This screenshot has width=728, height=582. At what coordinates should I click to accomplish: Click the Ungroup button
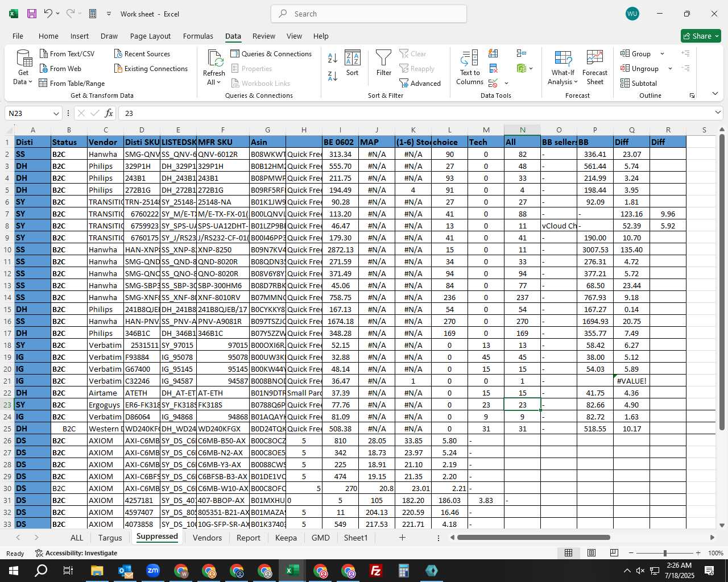click(639, 68)
